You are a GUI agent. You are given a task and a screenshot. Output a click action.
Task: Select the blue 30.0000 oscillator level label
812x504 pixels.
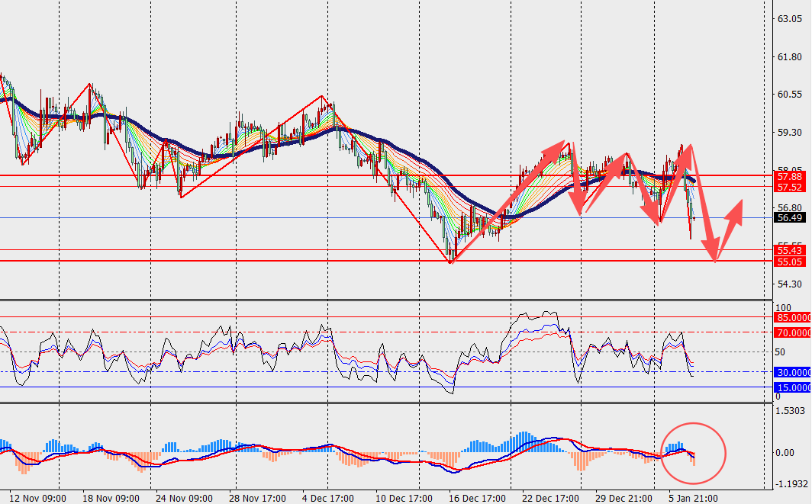(x=792, y=372)
